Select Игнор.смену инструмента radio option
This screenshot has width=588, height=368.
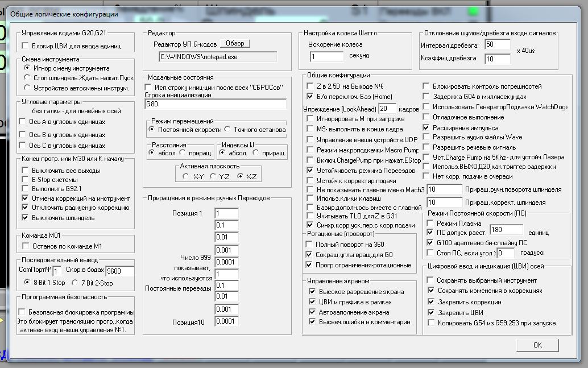click(x=27, y=68)
